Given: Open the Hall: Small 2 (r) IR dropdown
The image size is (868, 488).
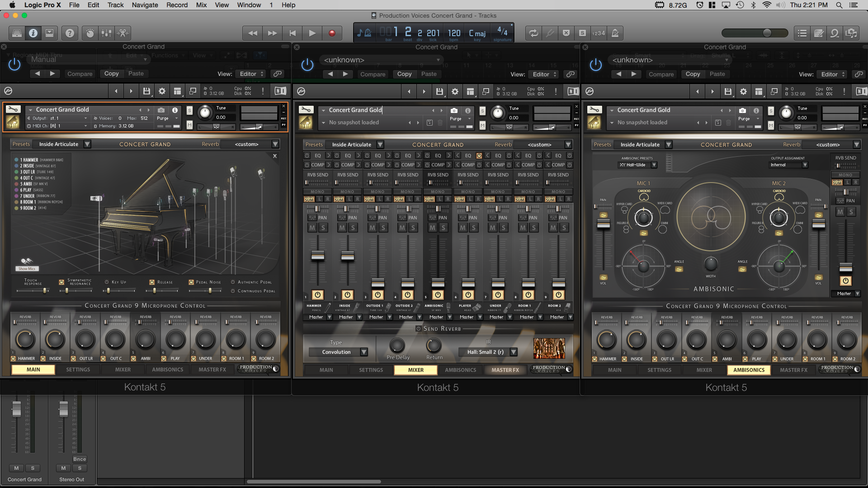Looking at the screenshot, I should click(x=487, y=352).
